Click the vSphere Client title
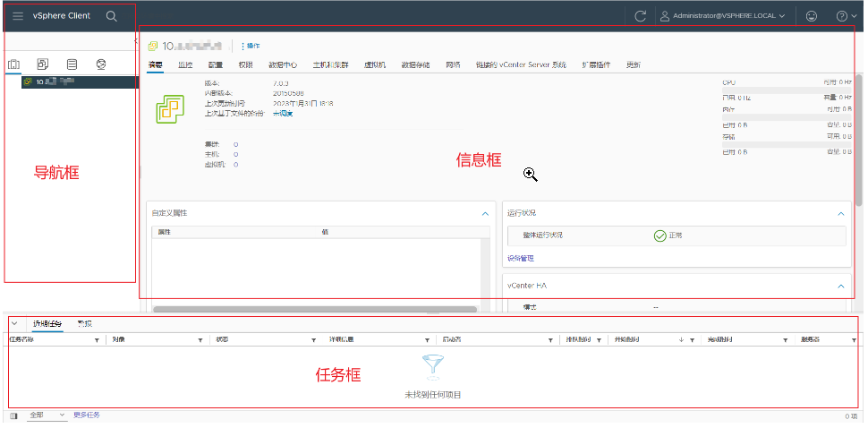Viewport: 868px width, 428px height. [x=62, y=16]
